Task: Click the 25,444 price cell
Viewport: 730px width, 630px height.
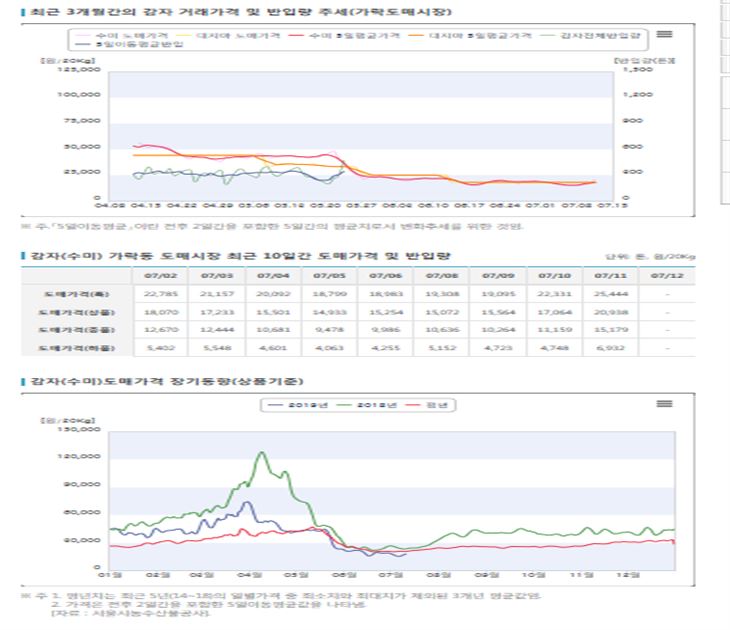Action: tap(610, 294)
